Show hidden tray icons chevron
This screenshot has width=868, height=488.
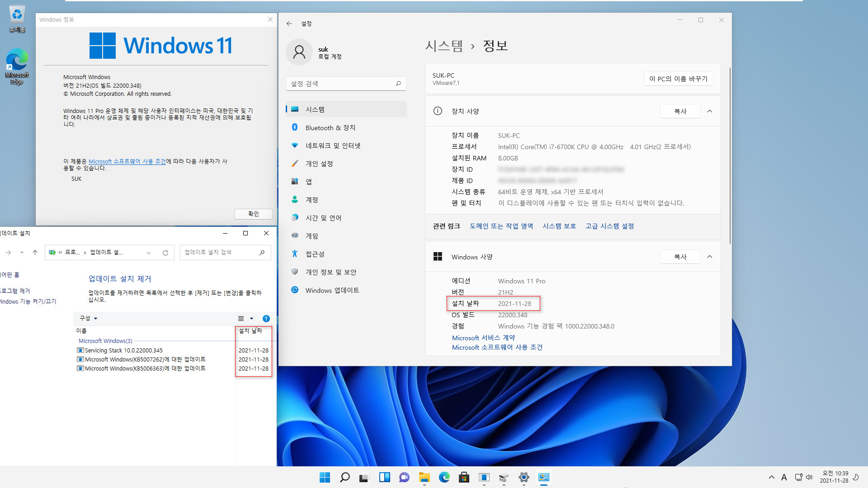(771, 477)
